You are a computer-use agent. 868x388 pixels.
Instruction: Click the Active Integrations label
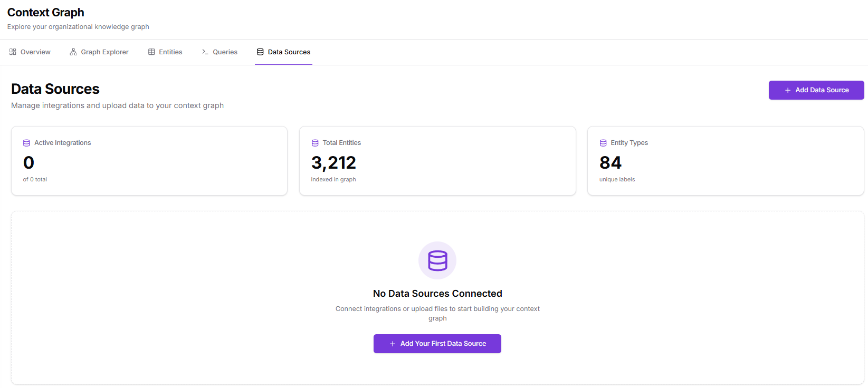click(x=63, y=143)
